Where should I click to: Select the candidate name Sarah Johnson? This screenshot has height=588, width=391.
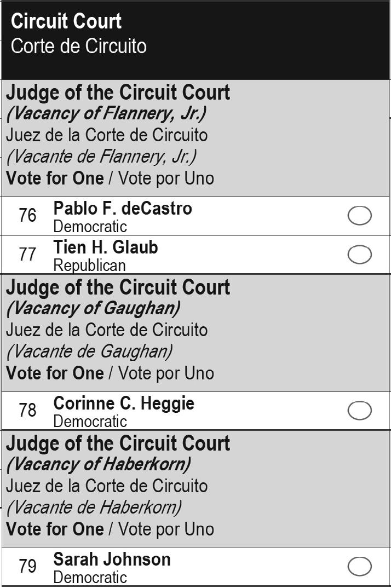[112, 560]
